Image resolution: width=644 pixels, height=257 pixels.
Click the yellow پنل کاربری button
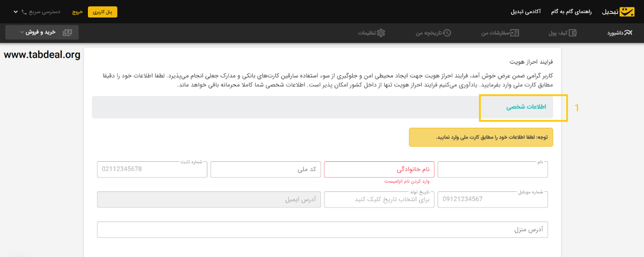(102, 12)
